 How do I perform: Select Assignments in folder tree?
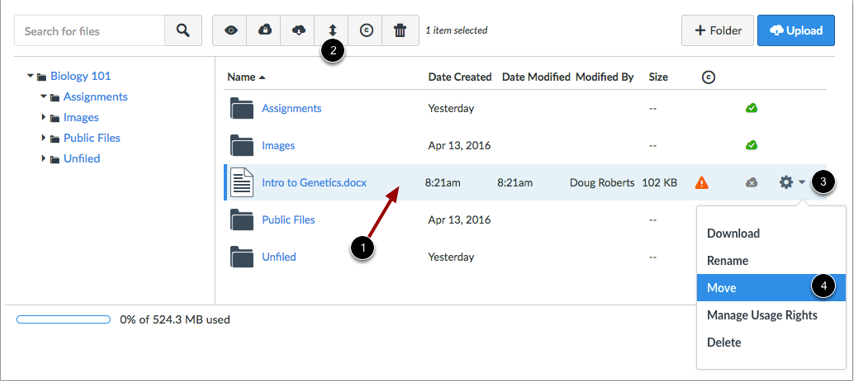tap(95, 97)
